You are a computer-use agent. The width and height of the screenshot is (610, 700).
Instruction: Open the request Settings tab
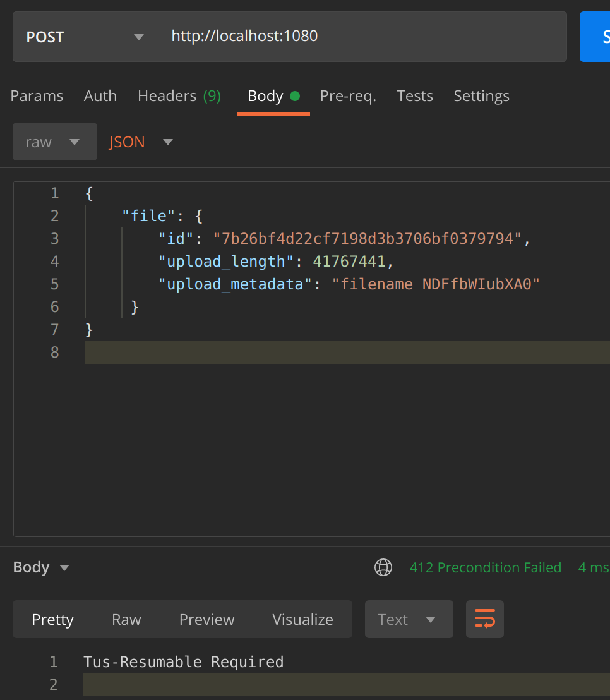coord(481,96)
